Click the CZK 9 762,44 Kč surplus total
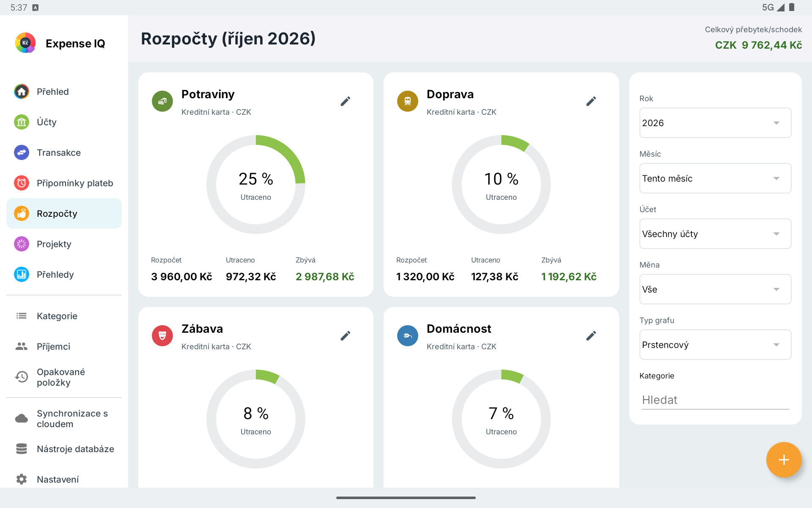This screenshot has width=812, height=508. click(x=758, y=45)
